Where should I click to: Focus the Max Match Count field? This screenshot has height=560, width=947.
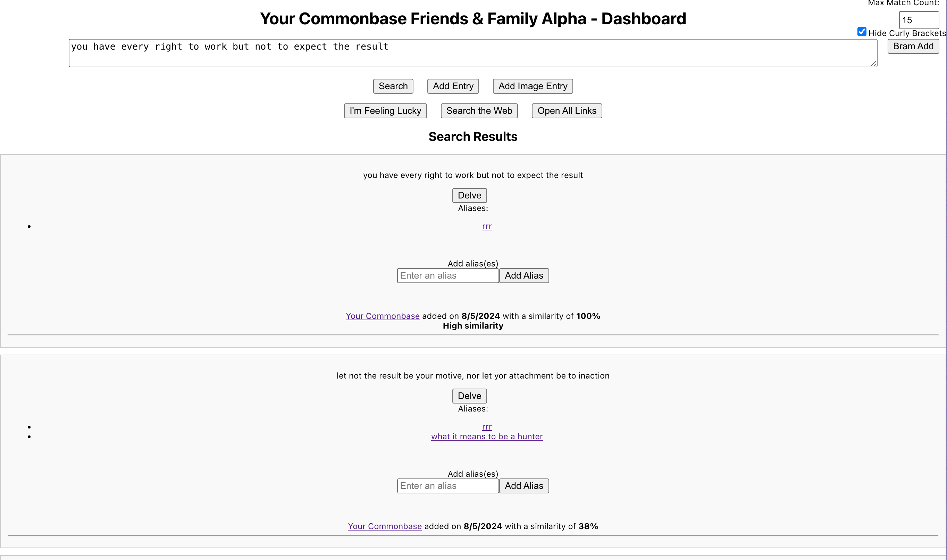[918, 20]
